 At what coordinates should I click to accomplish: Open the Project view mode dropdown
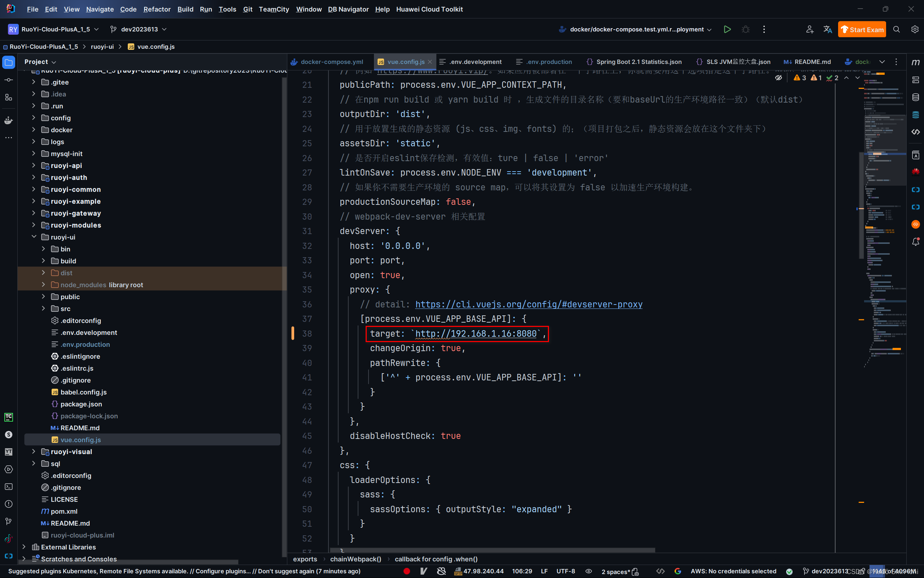point(40,62)
